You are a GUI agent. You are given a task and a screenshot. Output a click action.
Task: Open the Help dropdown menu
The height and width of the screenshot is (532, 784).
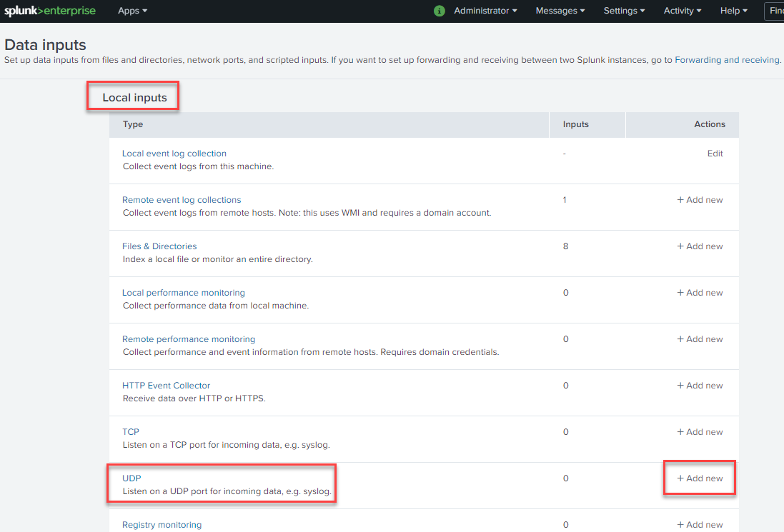(x=733, y=11)
